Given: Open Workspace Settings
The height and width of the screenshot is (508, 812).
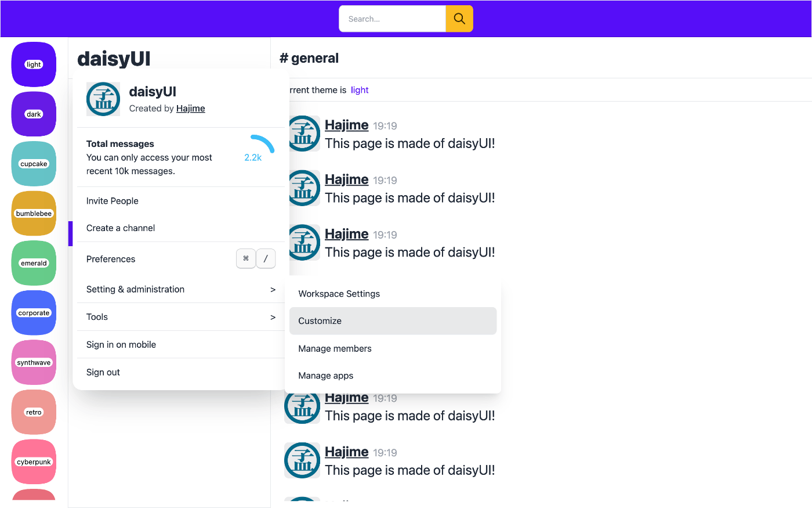Looking at the screenshot, I should (393, 294).
